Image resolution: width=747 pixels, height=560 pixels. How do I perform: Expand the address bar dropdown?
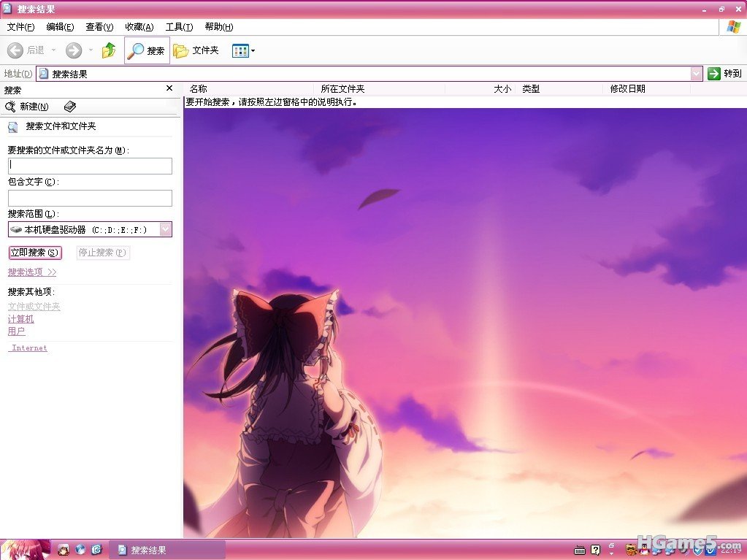click(697, 74)
